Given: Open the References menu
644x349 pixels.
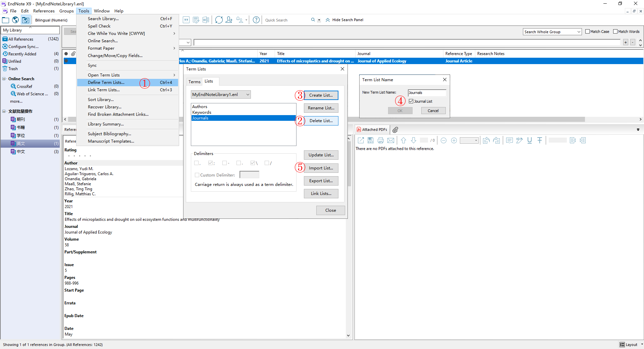Looking at the screenshot, I should point(44,11).
